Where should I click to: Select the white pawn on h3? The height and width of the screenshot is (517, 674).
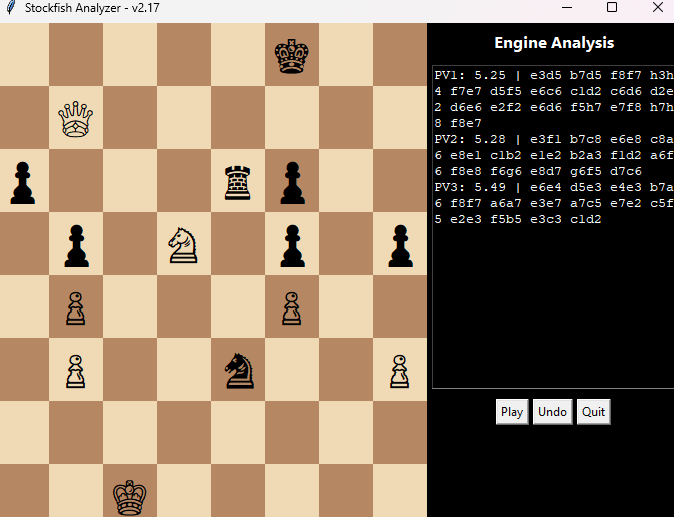tap(400, 371)
